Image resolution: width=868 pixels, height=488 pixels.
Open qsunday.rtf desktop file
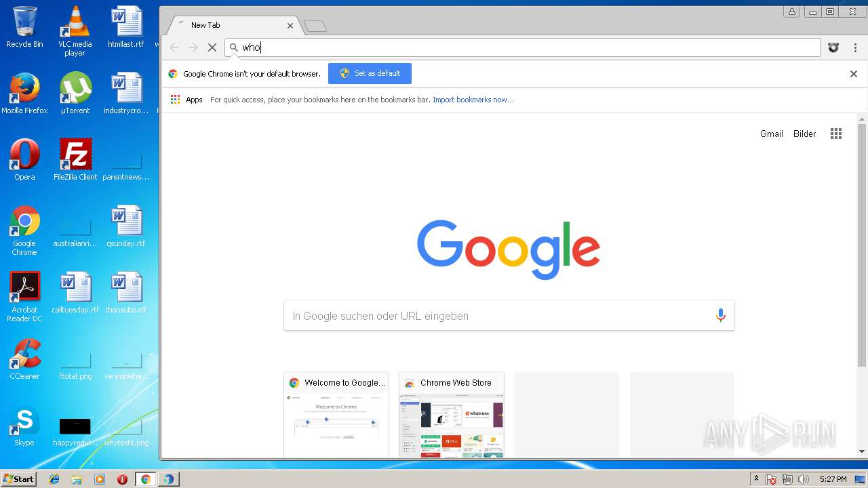[x=126, y=226]
